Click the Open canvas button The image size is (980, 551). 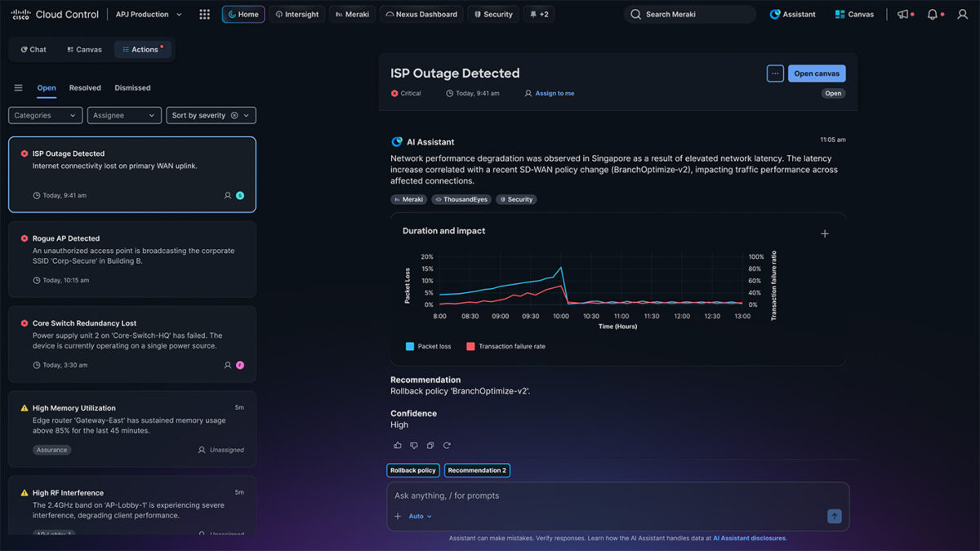817,73
